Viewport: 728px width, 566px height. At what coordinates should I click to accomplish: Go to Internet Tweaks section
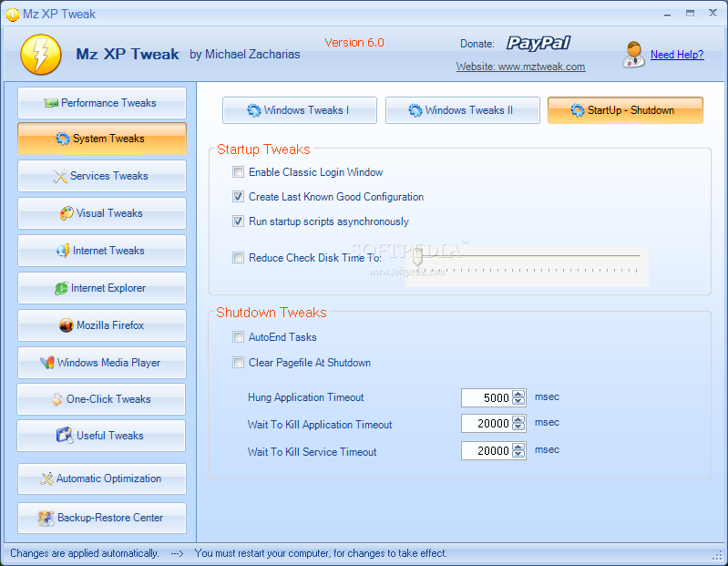(102, 251)
